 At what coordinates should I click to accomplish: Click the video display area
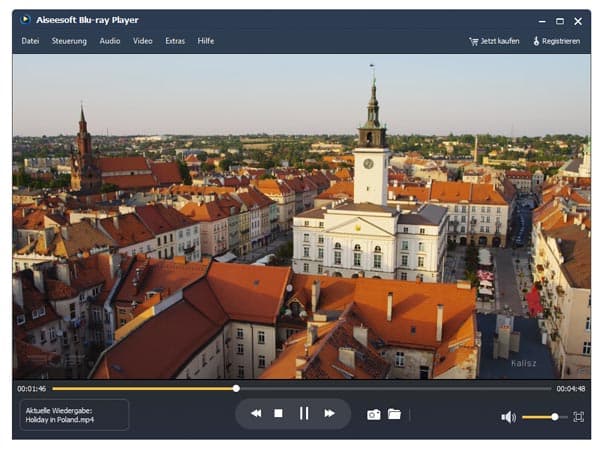[302, 217]
